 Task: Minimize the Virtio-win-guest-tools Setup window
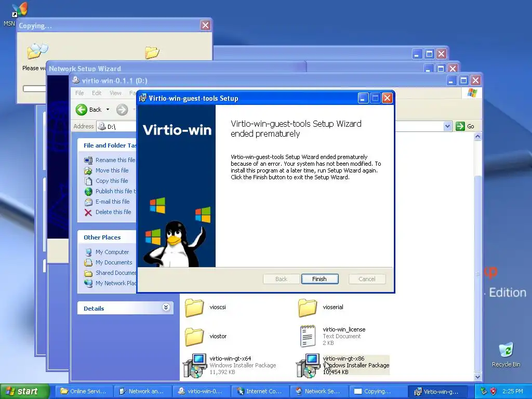(x=363, y=98)
